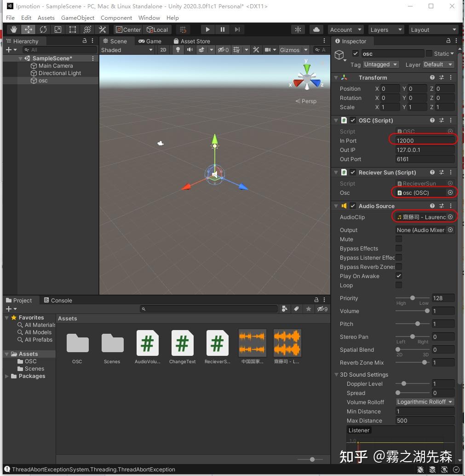Select Directional Light in the Hierarchy

click(60, 73)
